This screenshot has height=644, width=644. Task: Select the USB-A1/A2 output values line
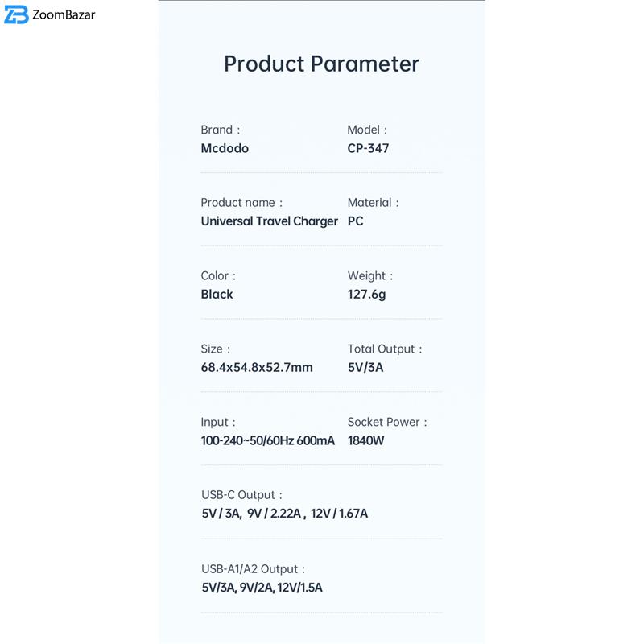[x=262, y=588]
